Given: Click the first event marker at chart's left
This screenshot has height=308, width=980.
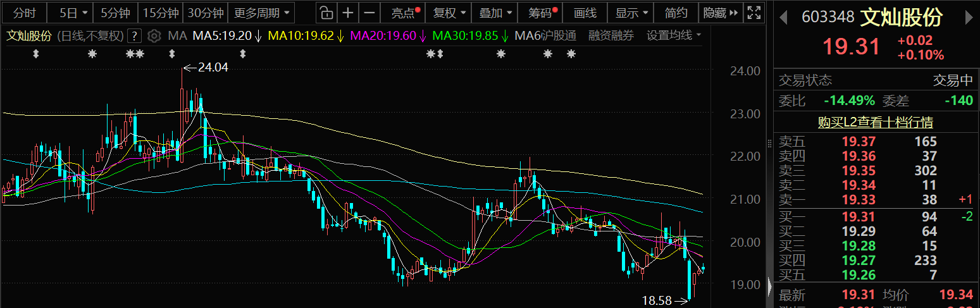Looking at the screenshot, I should point(35,54).
